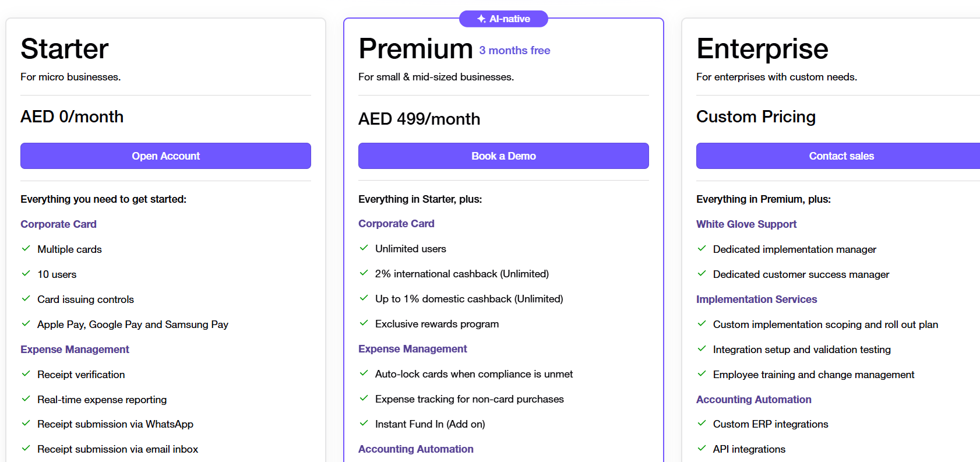Open the White Glove Support heading
Screen dimensions: 980x462
[746, 224]
